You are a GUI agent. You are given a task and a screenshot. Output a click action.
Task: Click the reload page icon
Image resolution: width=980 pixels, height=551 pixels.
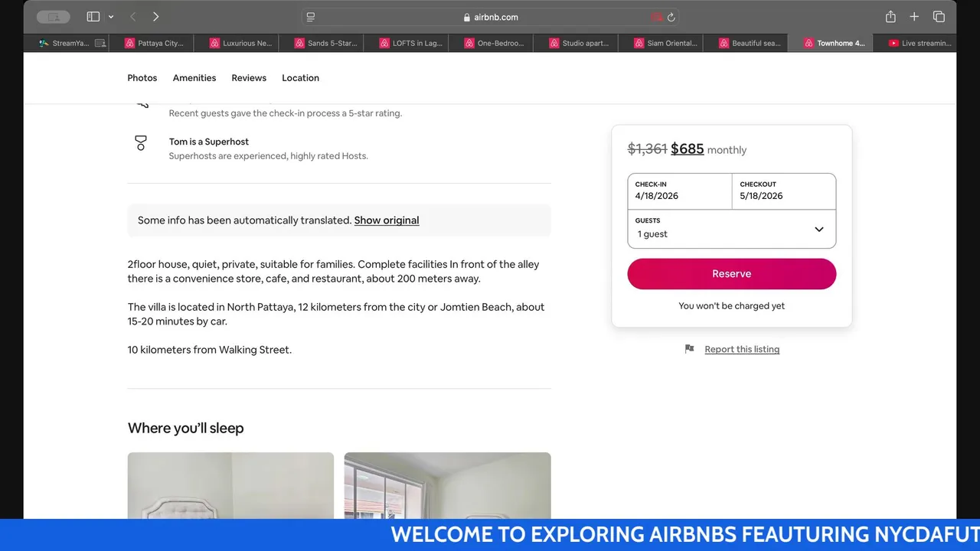point(671,17)
